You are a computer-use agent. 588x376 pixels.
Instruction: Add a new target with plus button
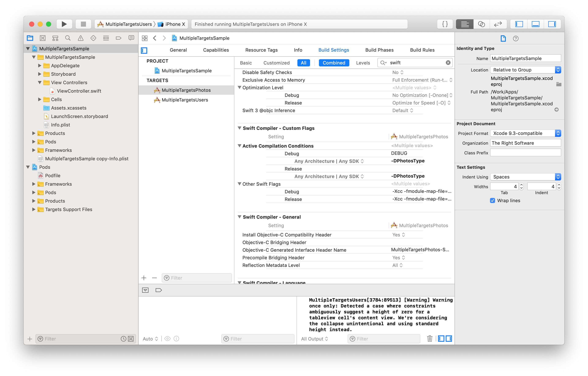pyautogui.click(x=144, y=278)
